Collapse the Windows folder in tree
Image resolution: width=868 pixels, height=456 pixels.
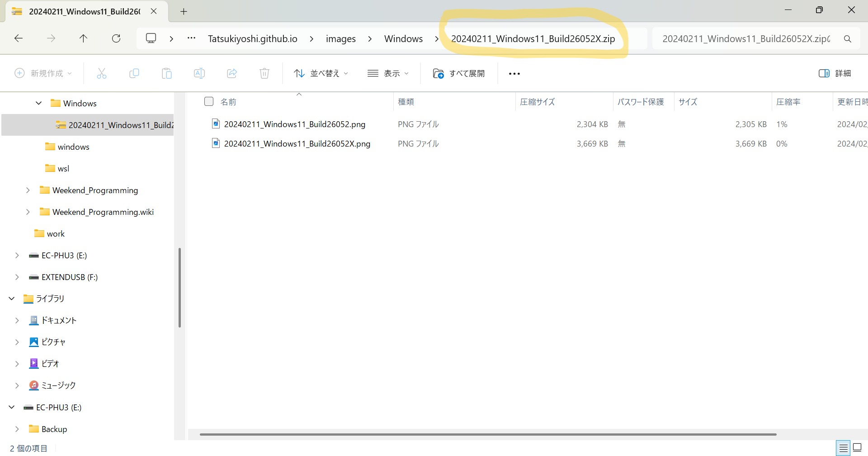click(x=39, y=103)
